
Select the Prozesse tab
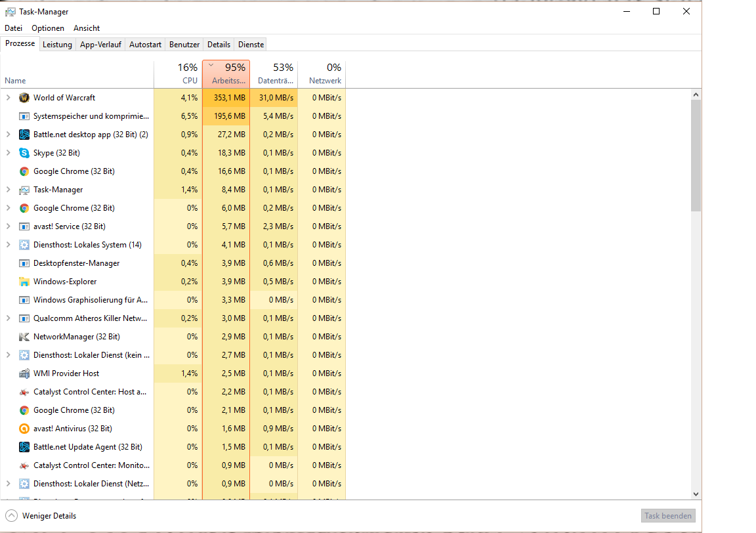pos(20,43)
